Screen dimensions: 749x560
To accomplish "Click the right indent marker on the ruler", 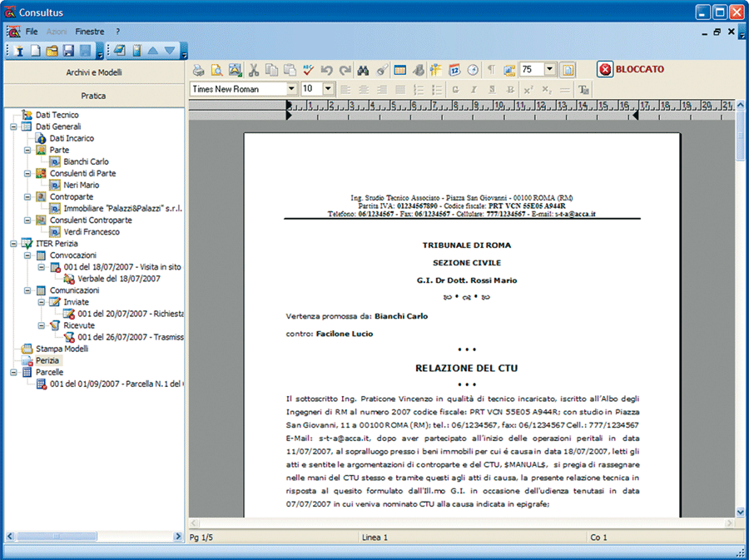I will coord(635,115).
